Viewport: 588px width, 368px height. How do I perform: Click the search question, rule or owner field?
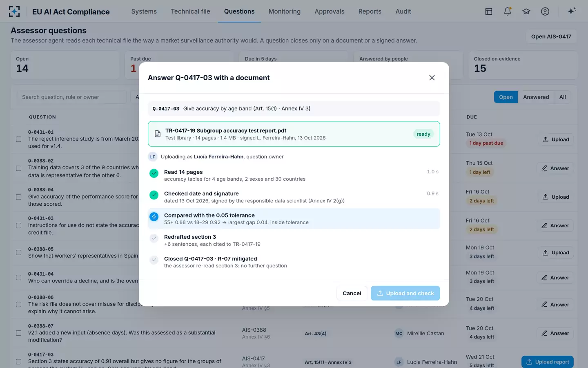pos(72,97)
